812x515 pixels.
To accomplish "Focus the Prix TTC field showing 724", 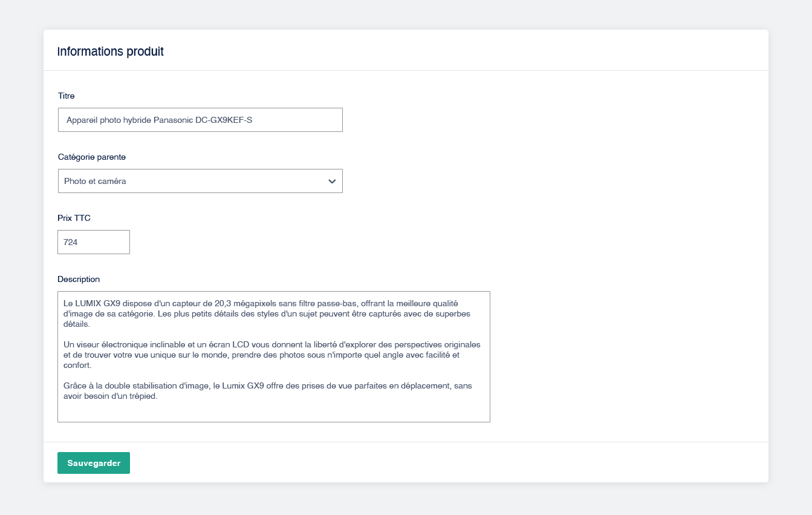I will [94, 242].
